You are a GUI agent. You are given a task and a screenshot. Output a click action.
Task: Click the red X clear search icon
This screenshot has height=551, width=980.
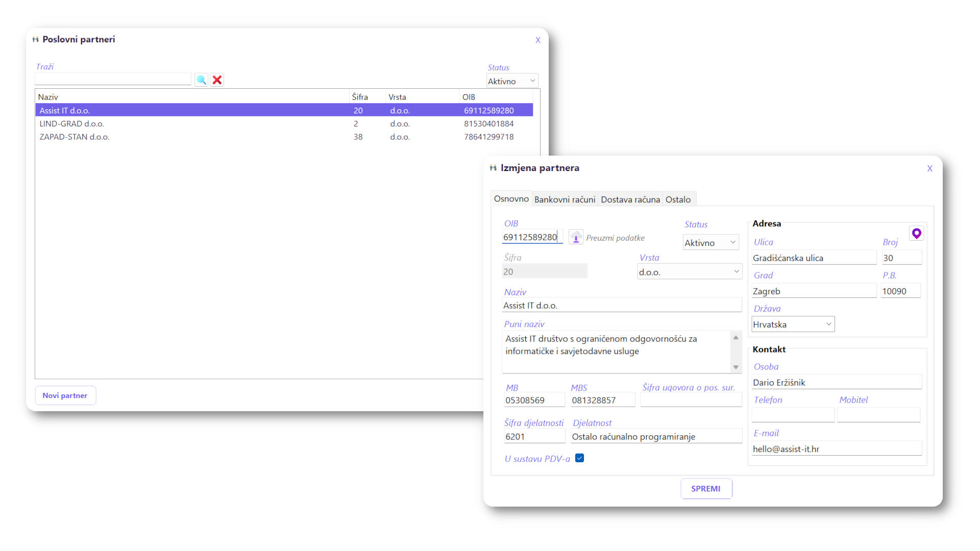(x=217, y=80)
